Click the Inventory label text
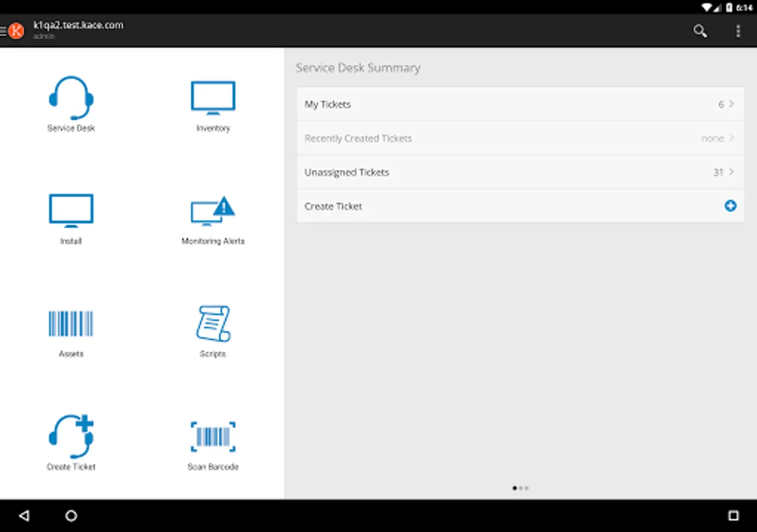Image resolution: width=757 pixels, height=532 pixels. point(213,128)
